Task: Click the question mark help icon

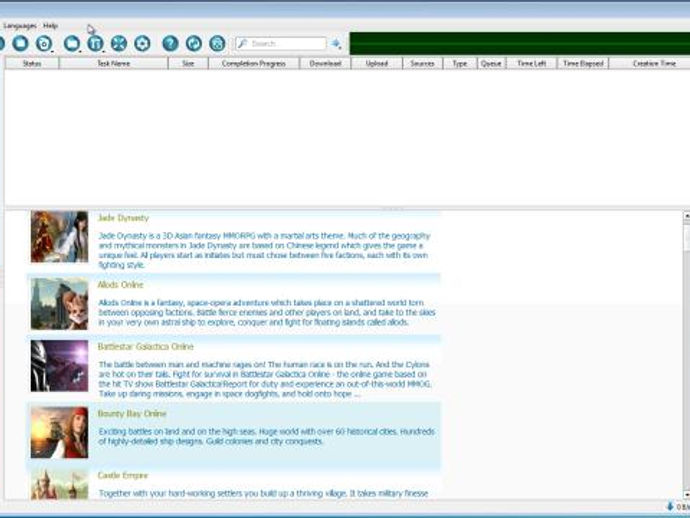Action: click(170, 43)
